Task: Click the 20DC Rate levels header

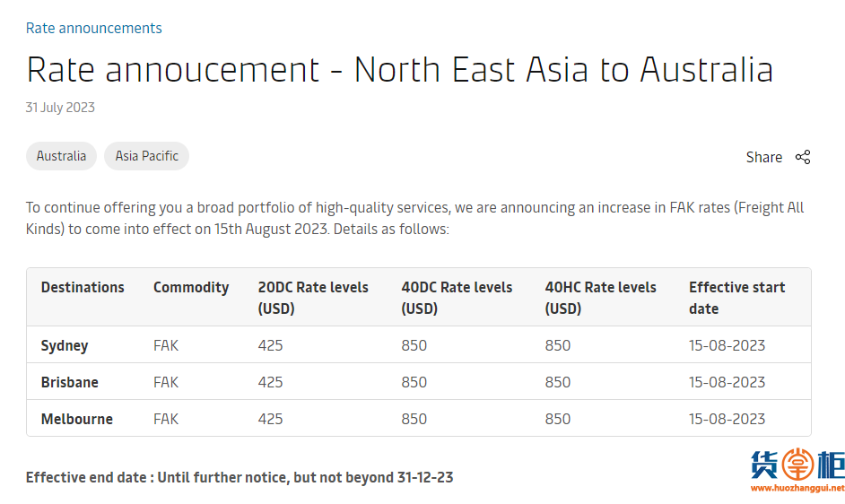Action: tap(313, 298)
